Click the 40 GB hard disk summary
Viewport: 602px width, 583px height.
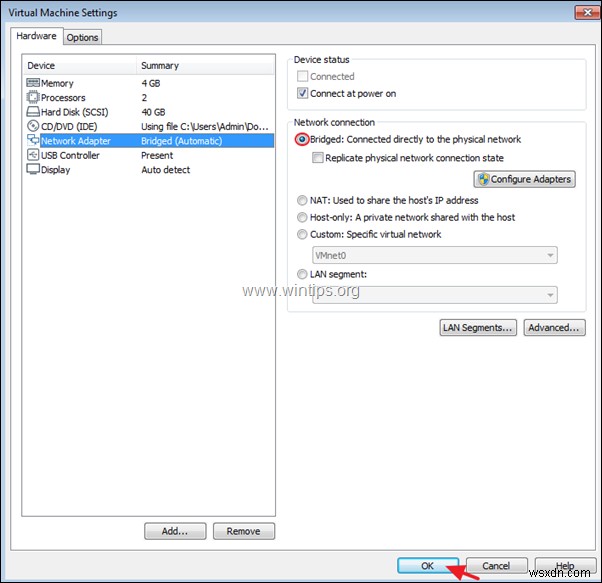[x=153, y=112]
